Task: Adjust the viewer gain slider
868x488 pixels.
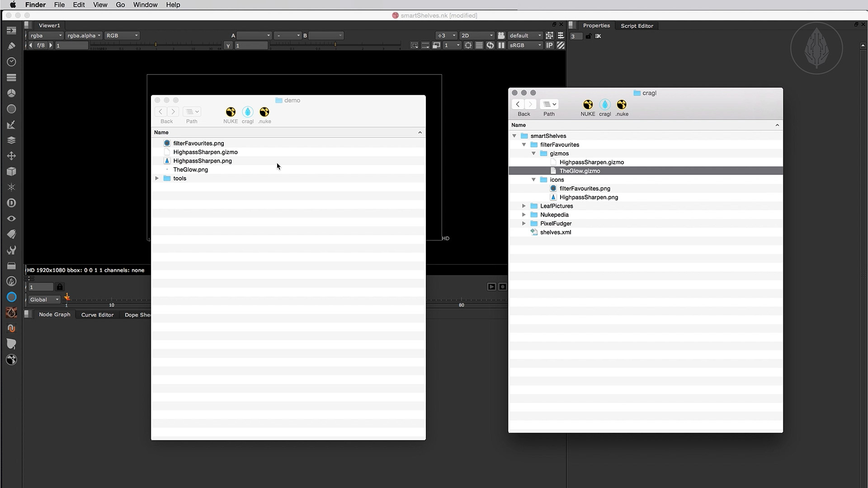Action: 156,45
